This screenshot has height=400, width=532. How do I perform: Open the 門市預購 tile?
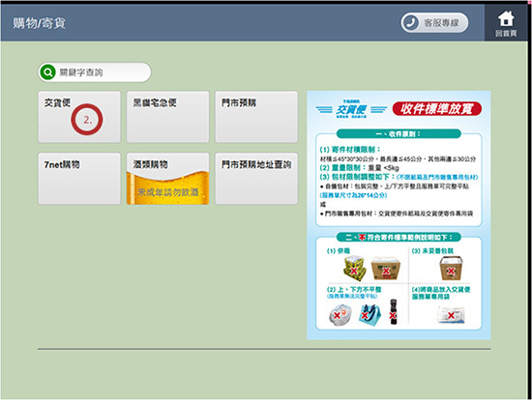pos(256,117)
